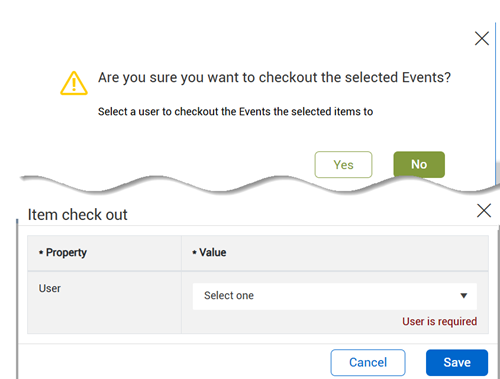Close the checkout confirmation prompt
This screenshot has width=500, height=379.
point(482,38)
